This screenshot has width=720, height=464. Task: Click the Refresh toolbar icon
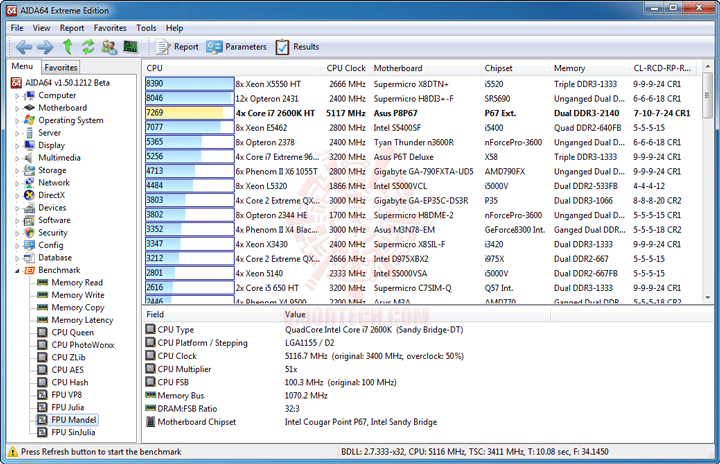tap(88, 46)
